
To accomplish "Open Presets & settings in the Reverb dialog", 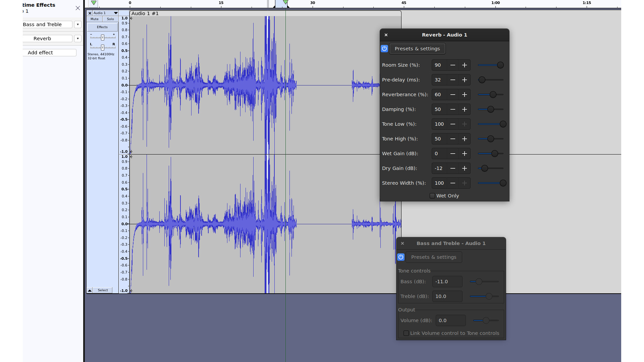I will click(x=417, y=48).
